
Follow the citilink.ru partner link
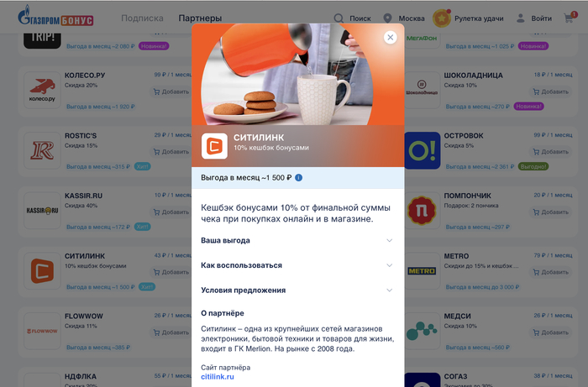click(x=218, y=377)
